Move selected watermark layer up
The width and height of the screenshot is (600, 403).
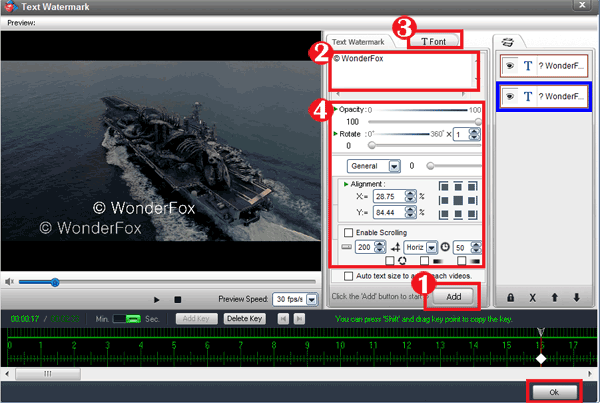(554, 297)
